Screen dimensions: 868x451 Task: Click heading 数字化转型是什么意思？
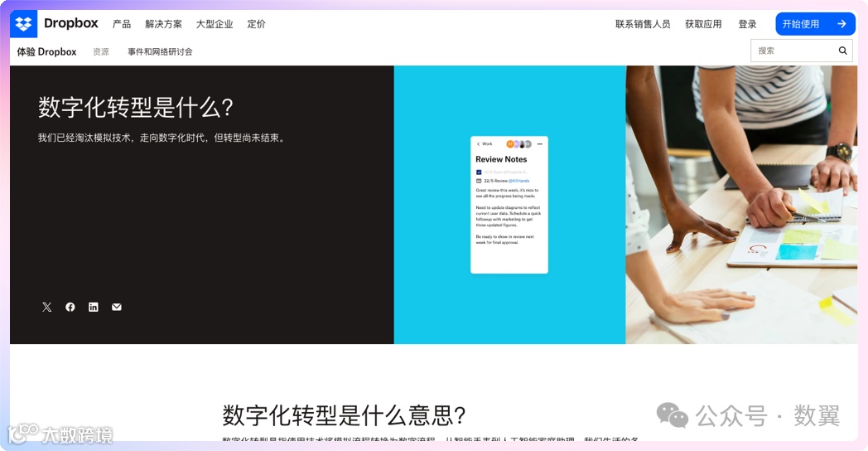coord(345,415)
